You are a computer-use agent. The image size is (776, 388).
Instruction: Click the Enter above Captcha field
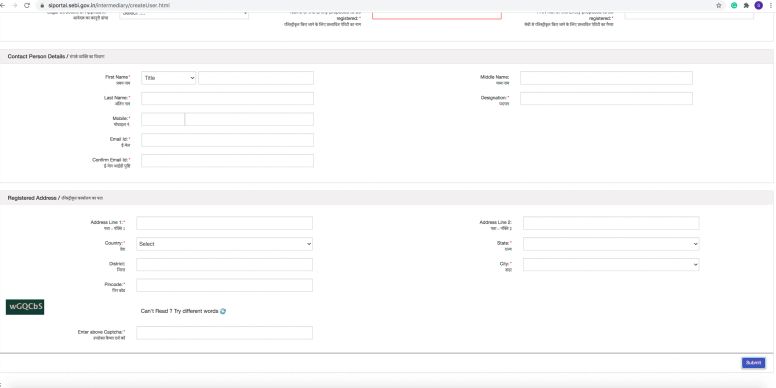pyautogui.click(x=224, y=333)
